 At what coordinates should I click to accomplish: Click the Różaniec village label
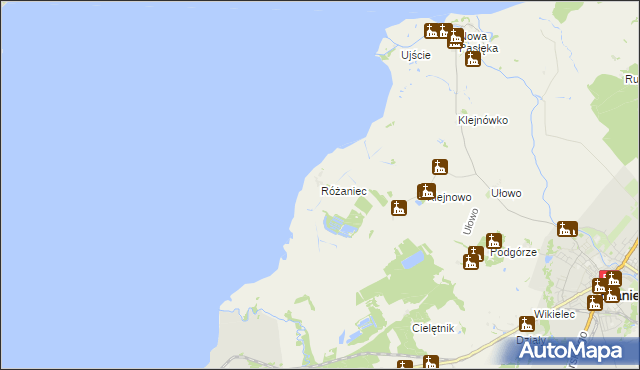[x=344, y=191]
